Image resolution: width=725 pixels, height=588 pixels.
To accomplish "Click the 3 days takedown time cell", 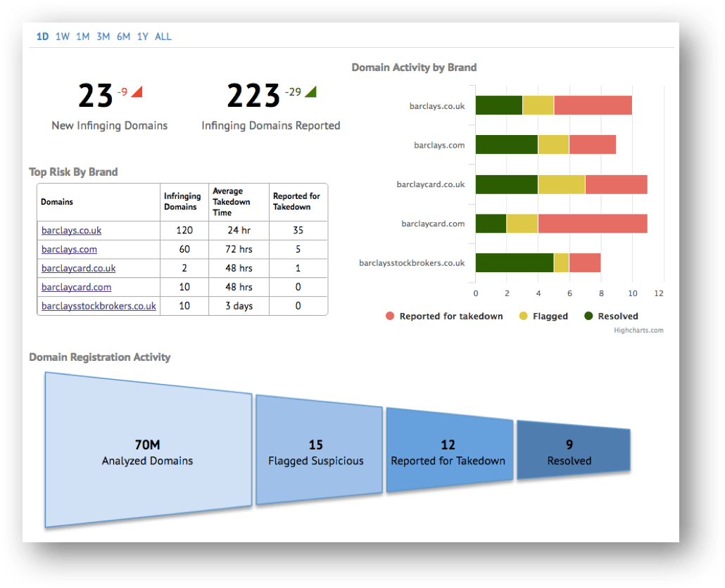I will coord(239,306).
